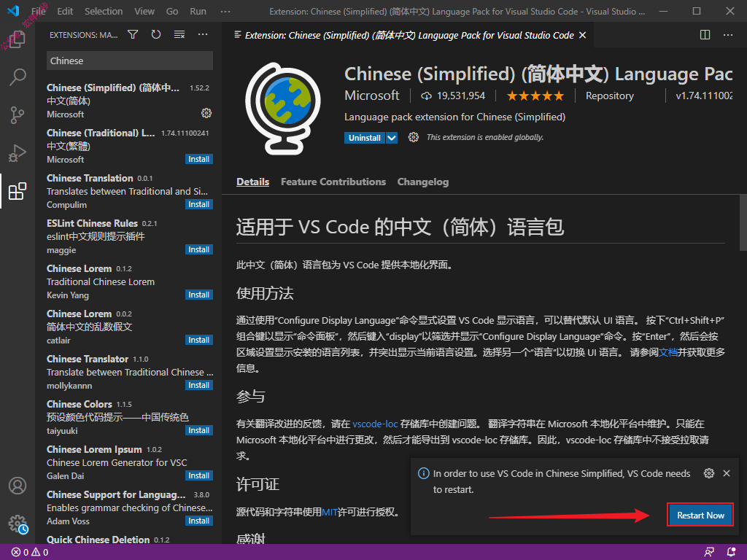
Task: Select Chinese (Simplified) extension in list
Action: pyautogui.click(x=130, y=101)
